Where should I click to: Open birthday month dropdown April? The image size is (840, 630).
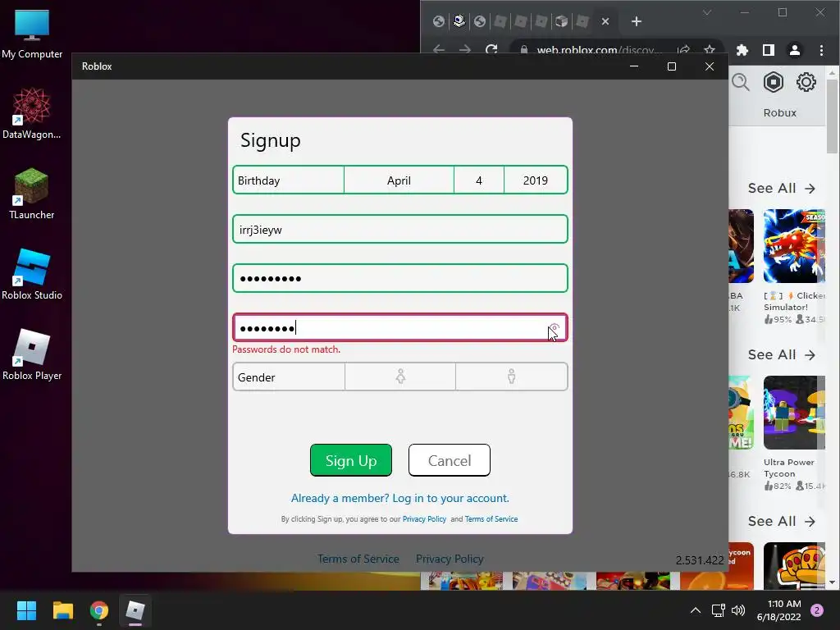399,180
